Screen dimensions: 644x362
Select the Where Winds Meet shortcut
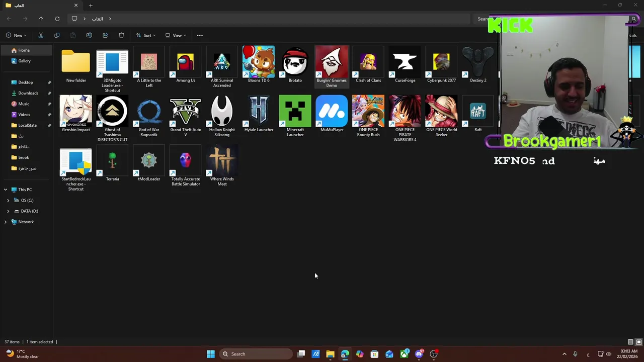pos(222,165)
